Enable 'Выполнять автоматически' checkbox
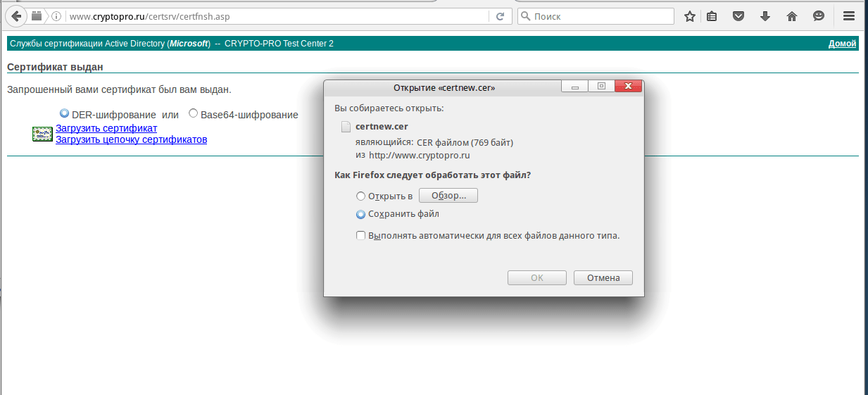This screenshot has height=395, width=868. [361, 236]
